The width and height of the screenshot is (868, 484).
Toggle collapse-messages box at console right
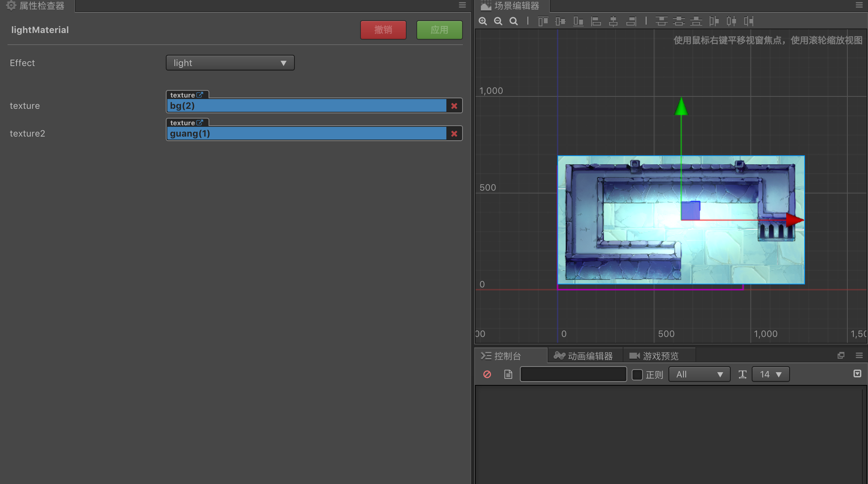click(x=857, y=373)
